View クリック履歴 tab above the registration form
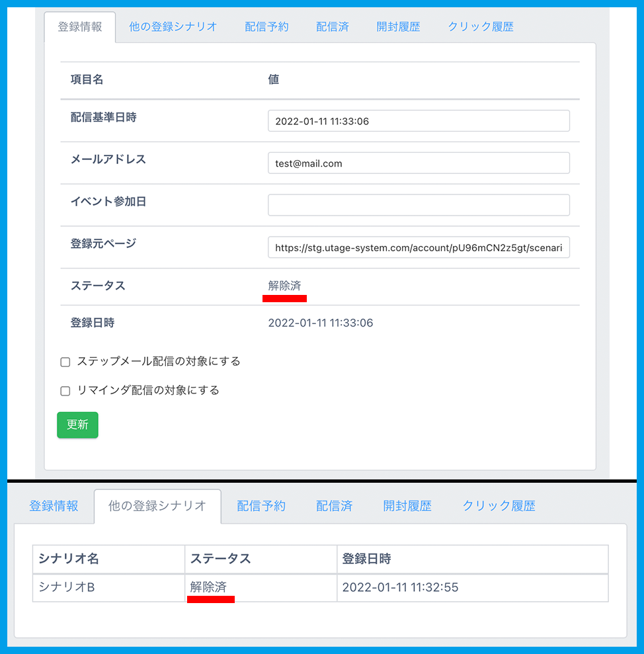Image resolution: width=644 pixels, height=654 pixels. click(x=481, y=27)
